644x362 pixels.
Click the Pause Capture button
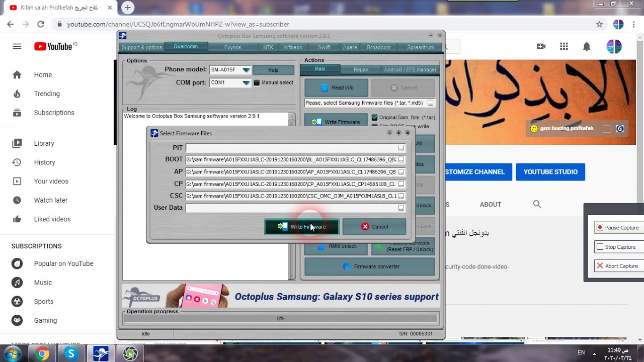point(619,228)
